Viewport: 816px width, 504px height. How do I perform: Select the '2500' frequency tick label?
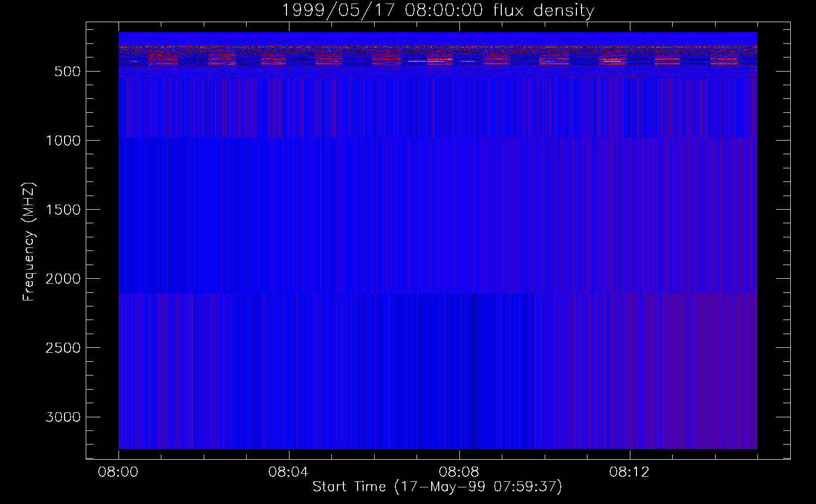[x=63, y=348]
